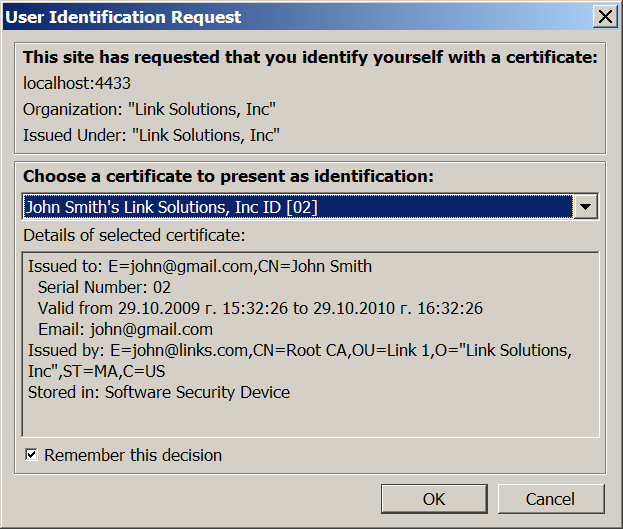Image resolution: width=623 pixels, height=529 pixels.
Task: Click the "Issued by" Root CA line
Action: (x=300, y=350)
